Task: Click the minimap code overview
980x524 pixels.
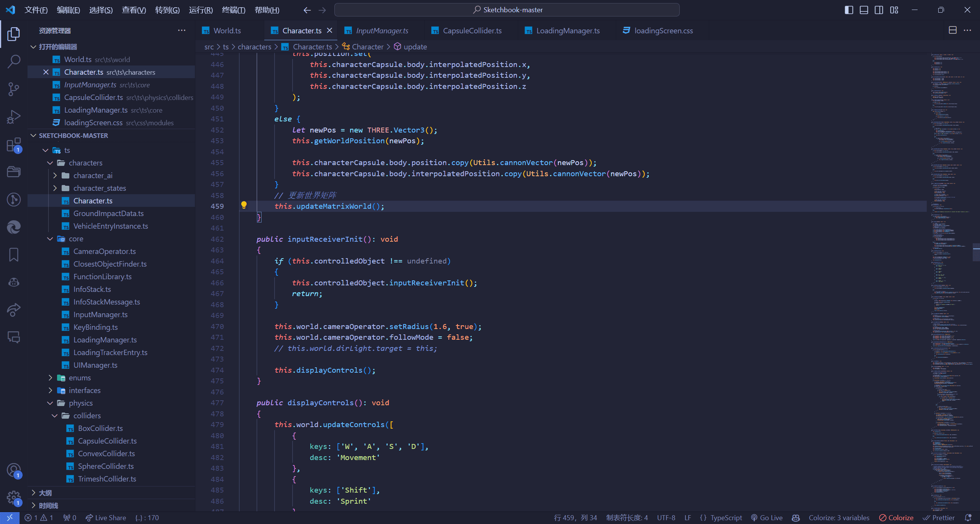Action: (x=951, y=282)
